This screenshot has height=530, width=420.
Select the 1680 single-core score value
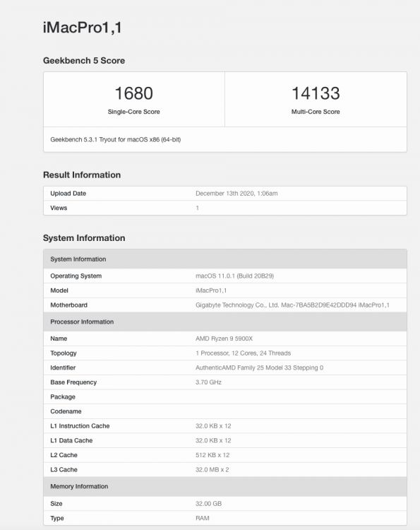(133, 93)
